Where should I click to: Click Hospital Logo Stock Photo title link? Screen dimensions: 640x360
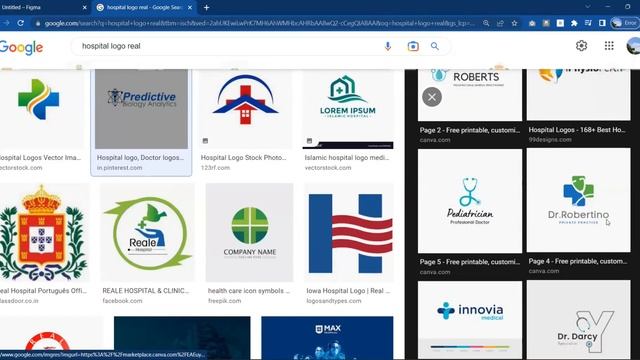pyautogui.click(x=244, y=158)
